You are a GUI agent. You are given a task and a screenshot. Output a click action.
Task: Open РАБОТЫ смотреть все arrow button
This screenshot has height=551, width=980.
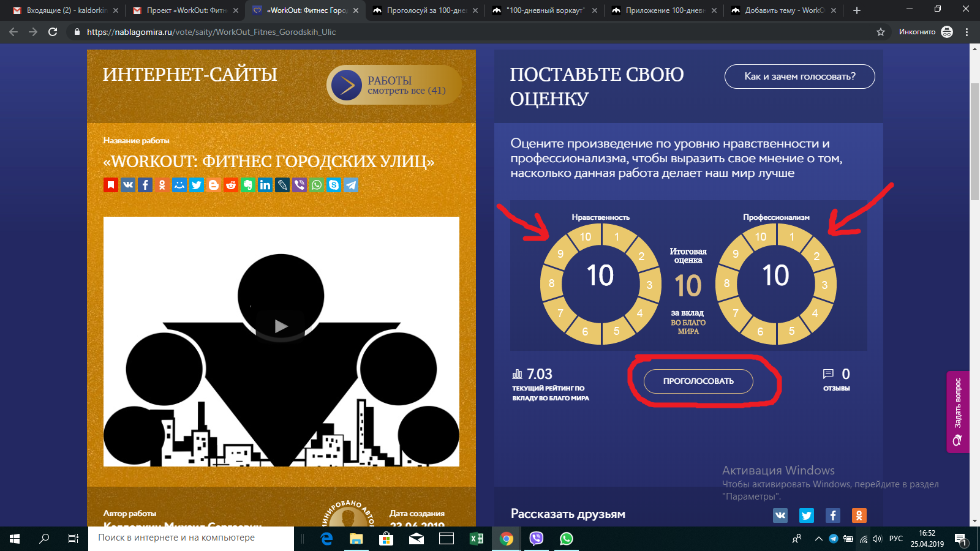(x=347, y=85)
